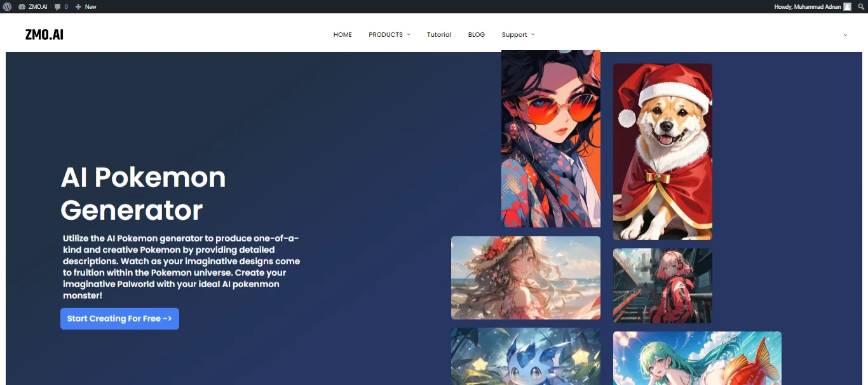
Task: Open the anime girl with red sunglasses image
Action: (551, 138)
